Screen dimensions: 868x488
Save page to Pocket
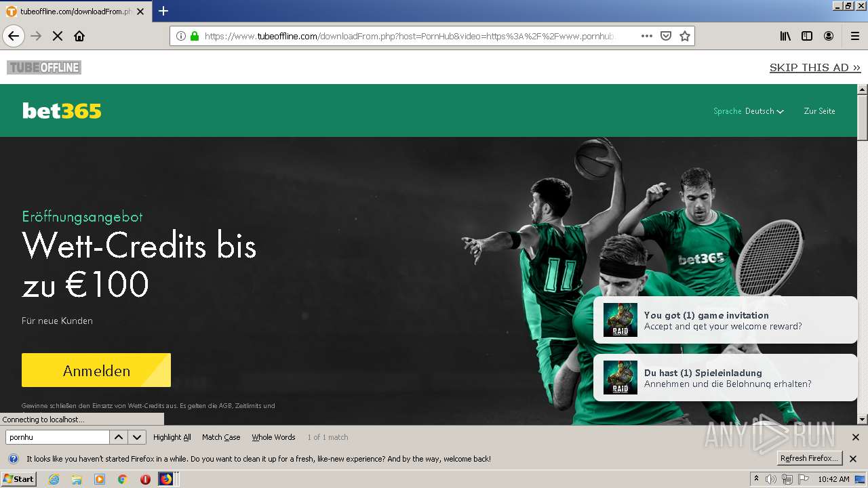click(x=666, y=36)
